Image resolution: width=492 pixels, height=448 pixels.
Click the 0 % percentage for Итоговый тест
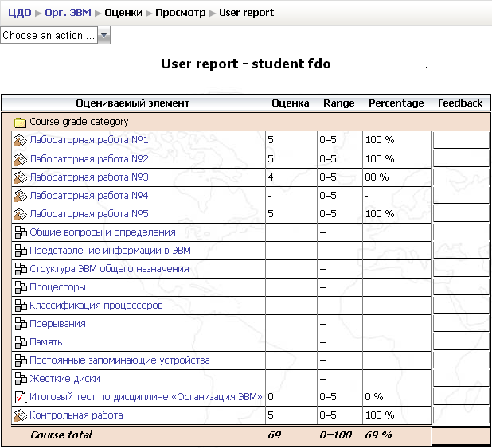[374, 397]
